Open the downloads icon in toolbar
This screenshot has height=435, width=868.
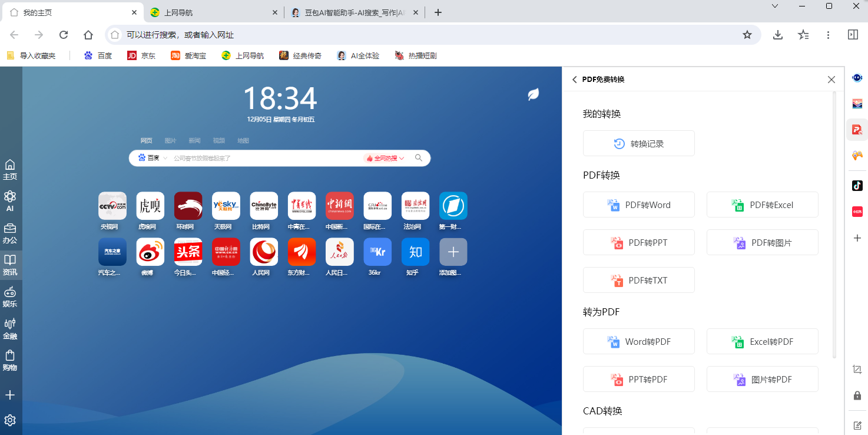(x=778, y=35)
